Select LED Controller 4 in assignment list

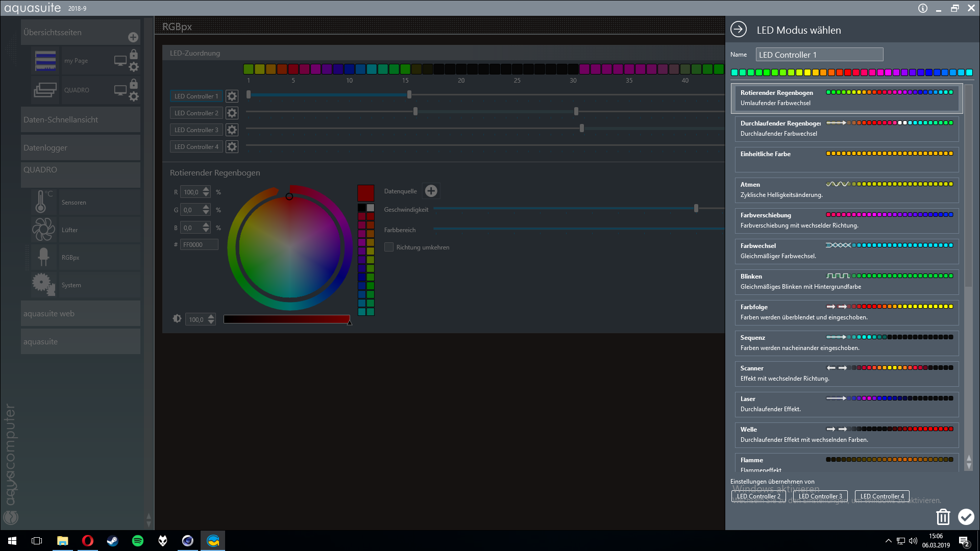196,147
